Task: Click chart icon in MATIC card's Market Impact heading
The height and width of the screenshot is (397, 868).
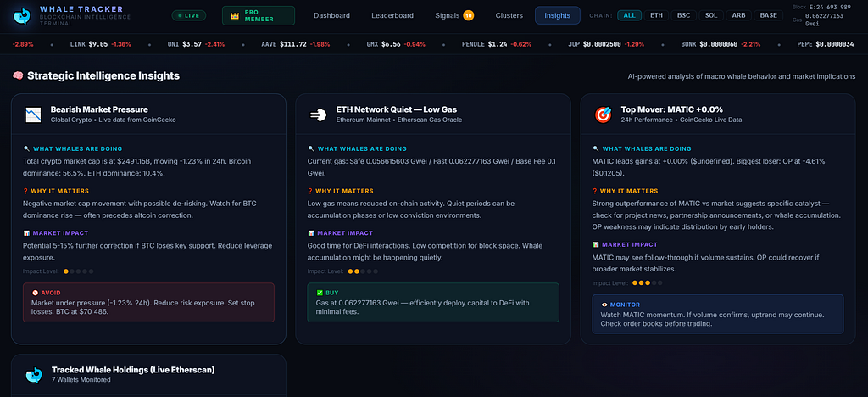Action: pos(596,244)
